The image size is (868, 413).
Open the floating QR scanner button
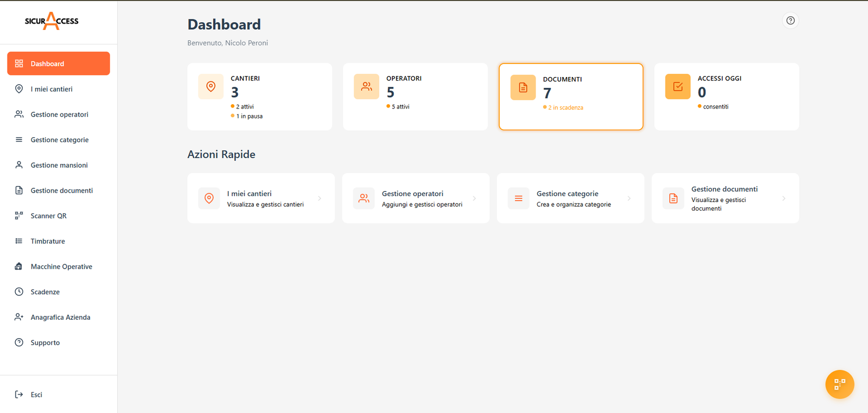(x=839, y=384)
